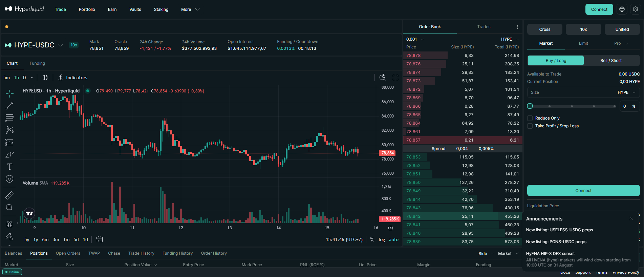Open the Fibonacci retracement tool

click(9, 118)
